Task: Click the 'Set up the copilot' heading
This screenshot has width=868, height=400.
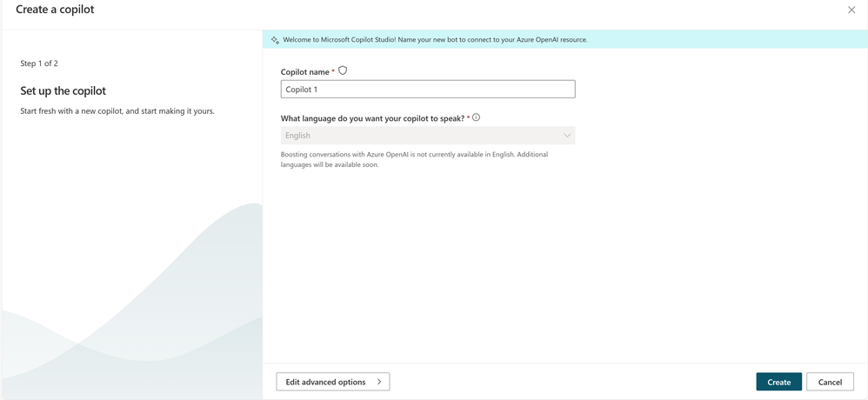Action: coord(63,90)
